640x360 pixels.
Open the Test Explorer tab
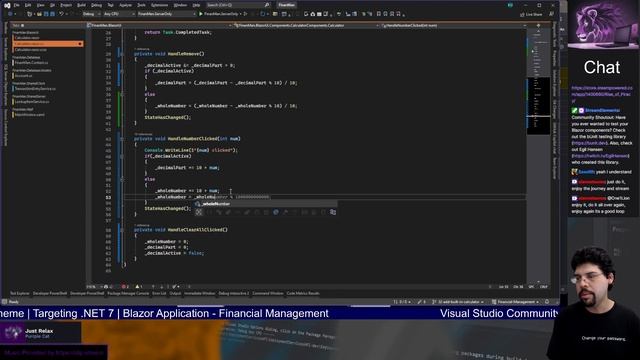[20, 293]
